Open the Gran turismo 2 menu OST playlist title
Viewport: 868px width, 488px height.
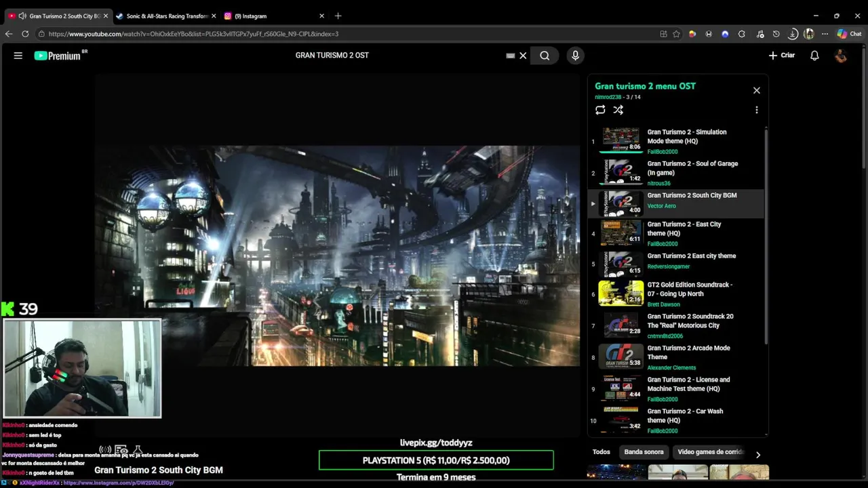pyautogui.click(x=645, y=86)
